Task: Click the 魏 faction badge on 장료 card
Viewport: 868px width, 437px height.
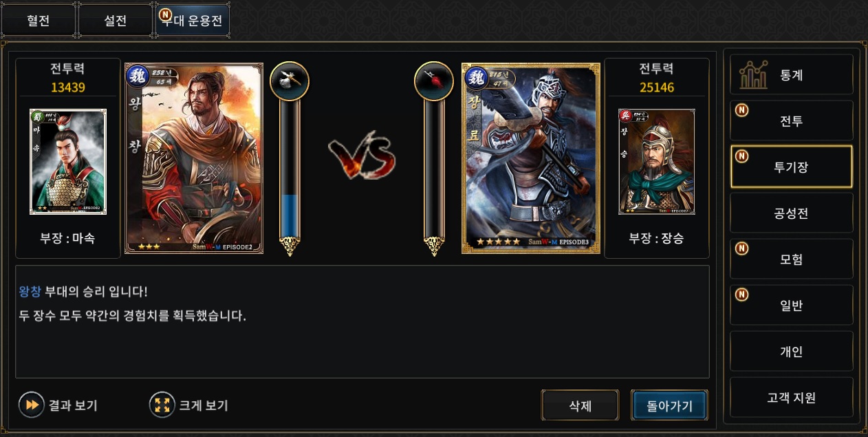Action: coord(477,78)
